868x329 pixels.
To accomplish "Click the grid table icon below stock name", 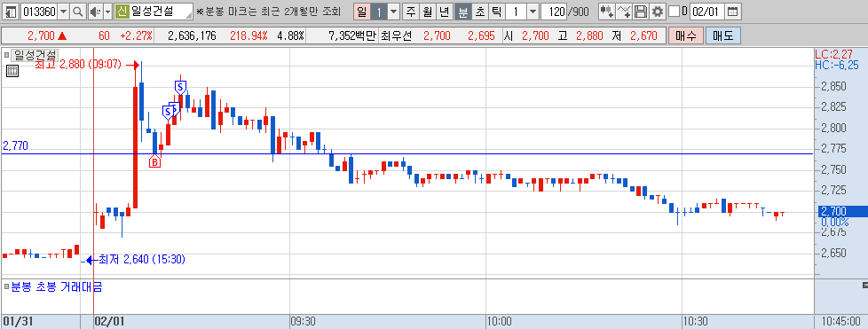I will 12,71.
